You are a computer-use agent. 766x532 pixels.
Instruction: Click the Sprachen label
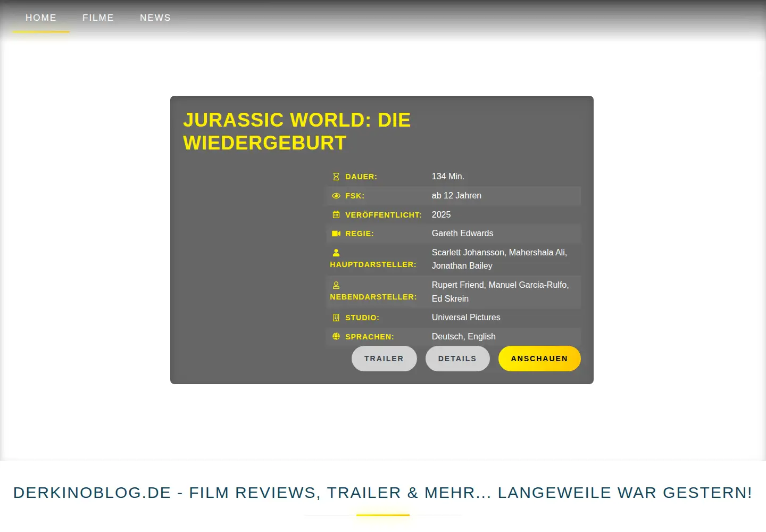[370, 337]
